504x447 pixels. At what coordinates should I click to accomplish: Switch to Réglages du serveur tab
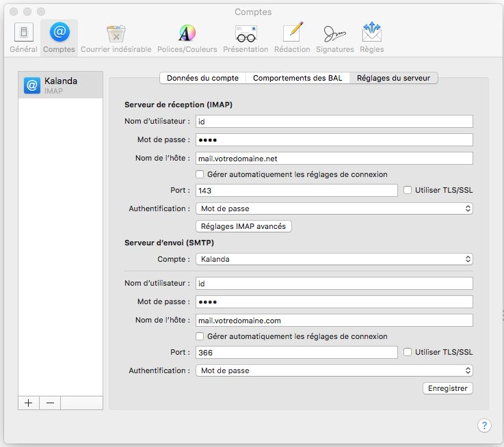[x=393, y=78]
